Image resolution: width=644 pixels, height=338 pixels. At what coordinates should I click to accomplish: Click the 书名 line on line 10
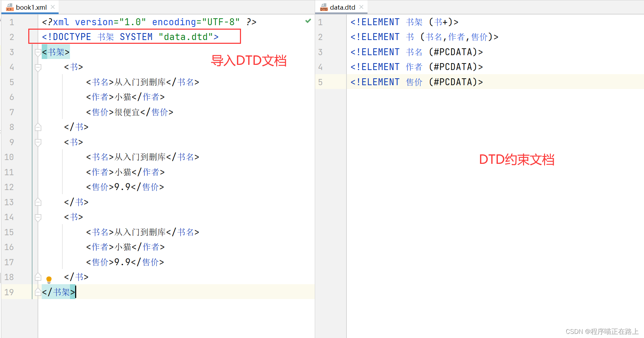click(142, 157)
